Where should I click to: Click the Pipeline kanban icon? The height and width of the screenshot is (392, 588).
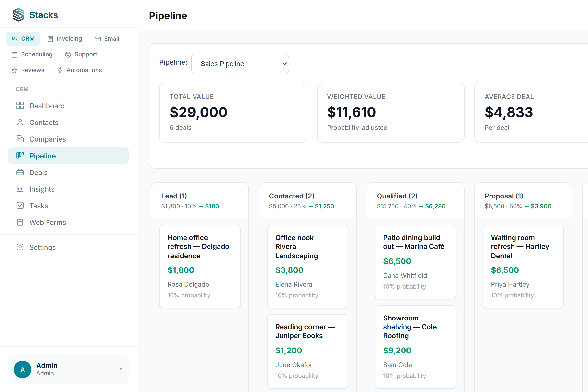(20, 156)
